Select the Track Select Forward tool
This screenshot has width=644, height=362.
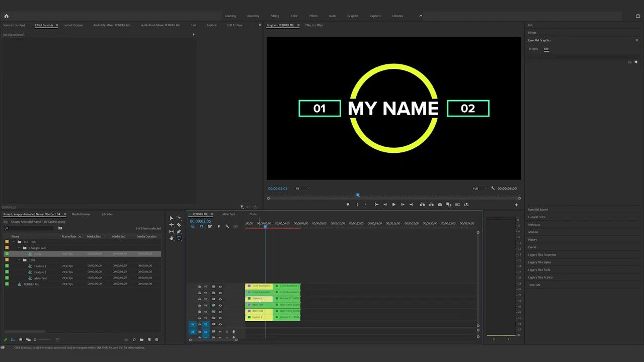click(179, 218)
